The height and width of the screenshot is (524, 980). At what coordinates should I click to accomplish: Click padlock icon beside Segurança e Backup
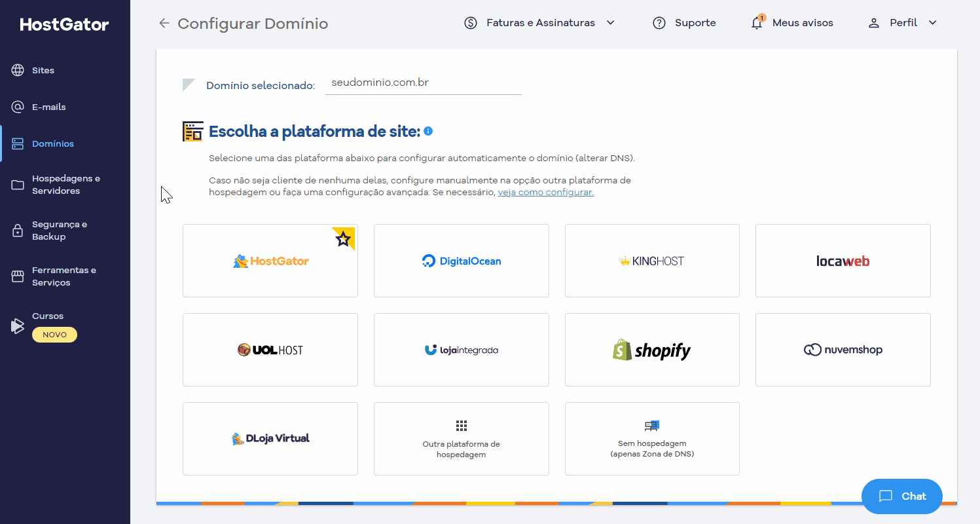click(18, 231)
